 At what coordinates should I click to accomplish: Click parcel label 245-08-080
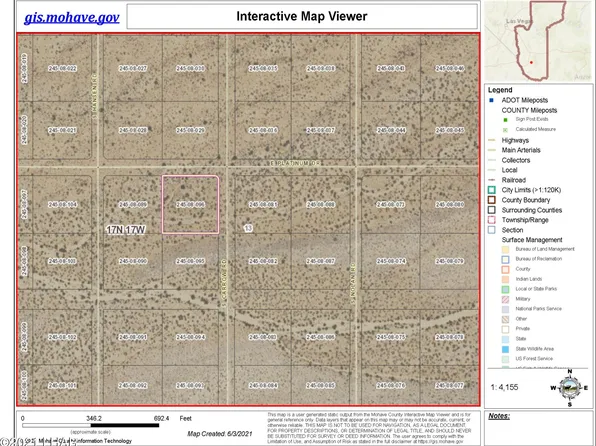[x=450, y=205]
